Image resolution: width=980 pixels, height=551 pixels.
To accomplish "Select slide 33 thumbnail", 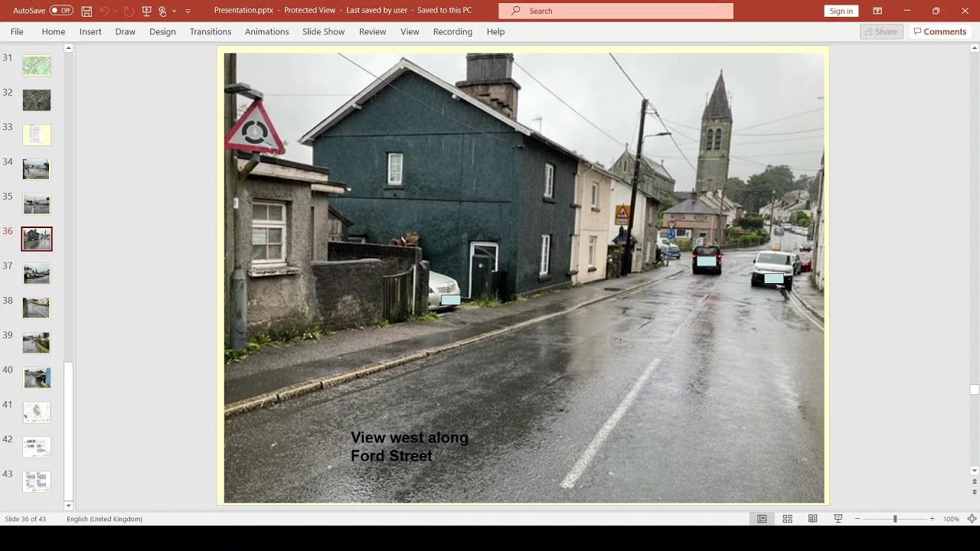I will pyautogui.click(x=37, y=135).
